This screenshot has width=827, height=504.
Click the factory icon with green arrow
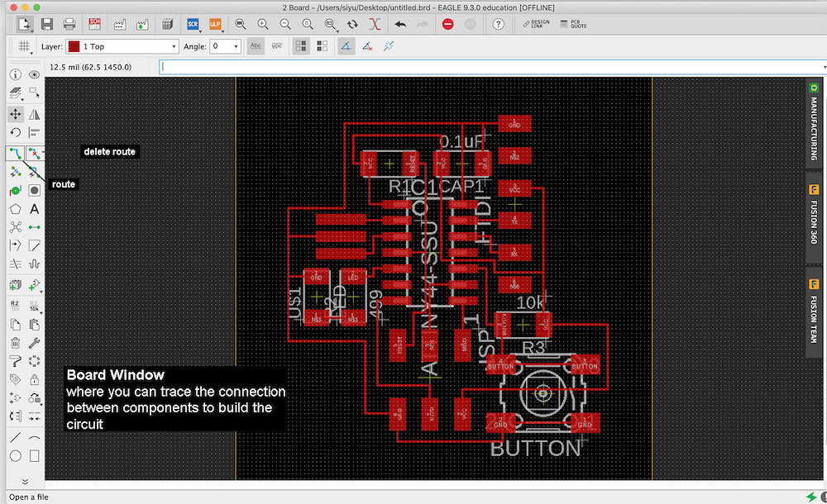(x=142, y=24)
